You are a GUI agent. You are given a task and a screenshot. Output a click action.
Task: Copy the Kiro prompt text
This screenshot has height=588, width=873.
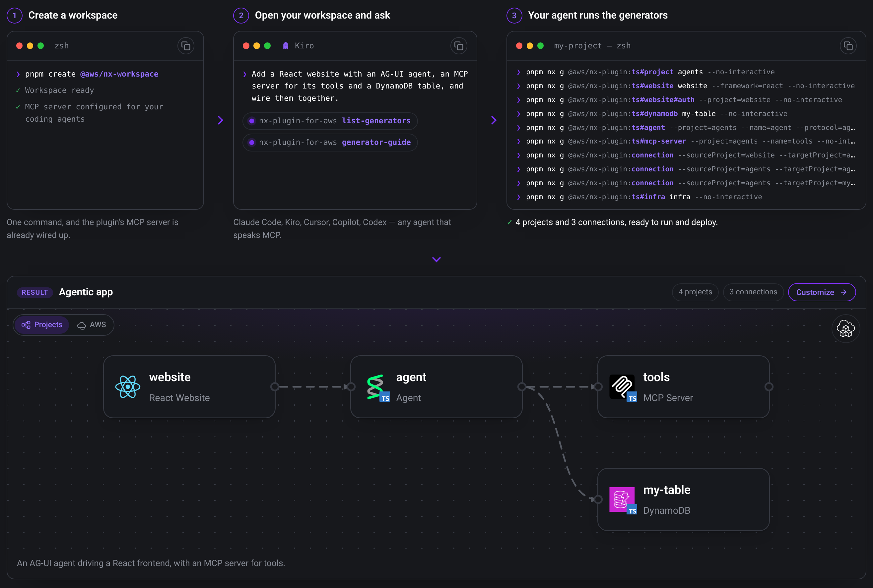tap(458, 46)
